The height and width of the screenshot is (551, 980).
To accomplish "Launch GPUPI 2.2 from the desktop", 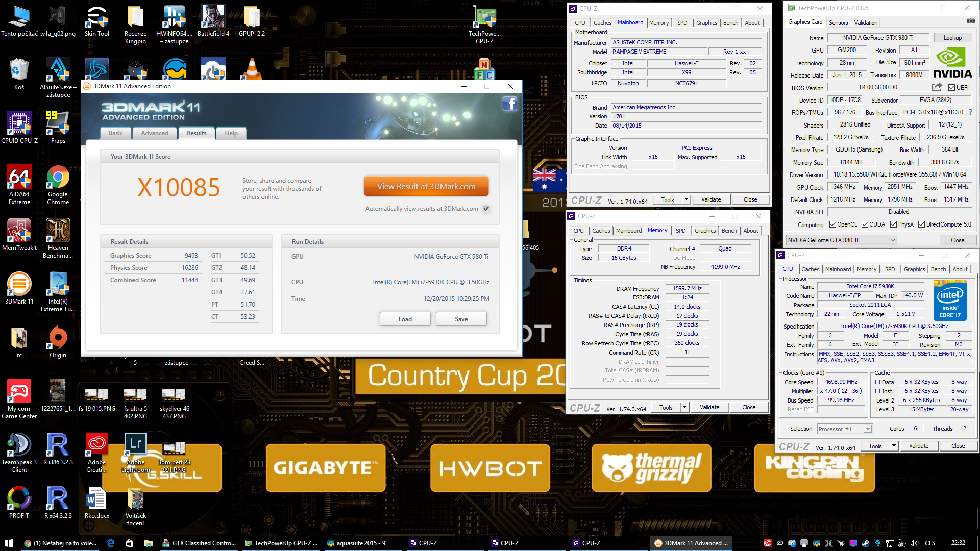I will tap(252, 21).
